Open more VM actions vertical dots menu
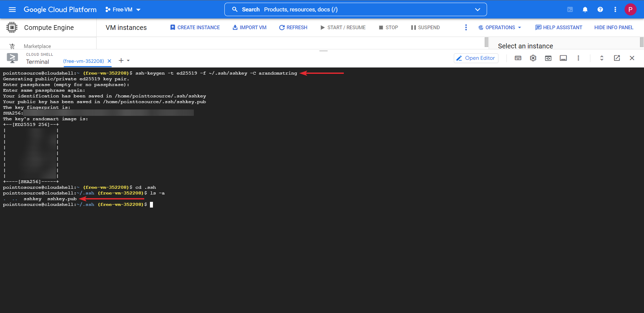The height and width of the screenshot is (313, 644). coord(466,28)
